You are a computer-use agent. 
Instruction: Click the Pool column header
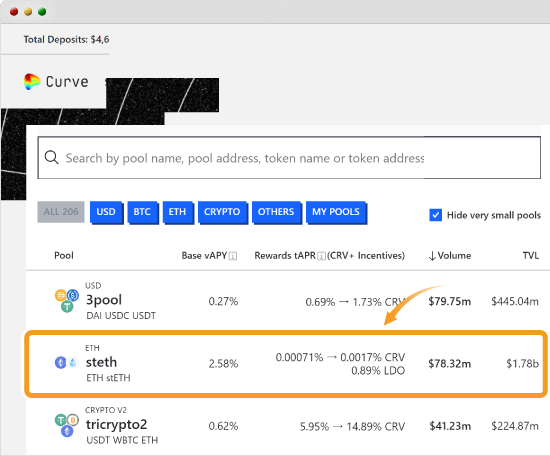64,255
